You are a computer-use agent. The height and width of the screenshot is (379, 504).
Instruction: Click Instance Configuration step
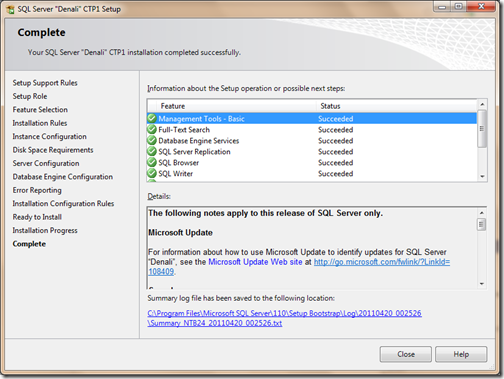49,136
